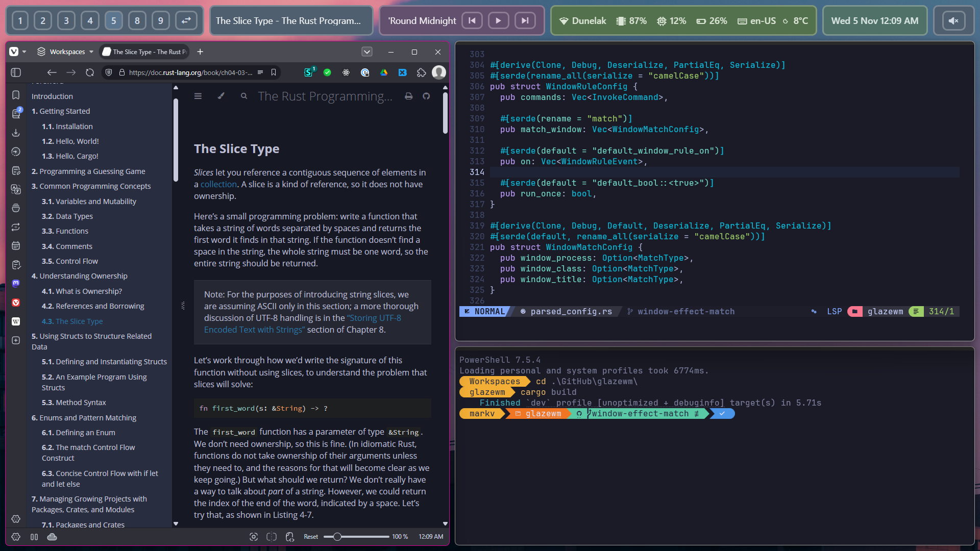Open the Downloads panel in the sidebar

16,133
